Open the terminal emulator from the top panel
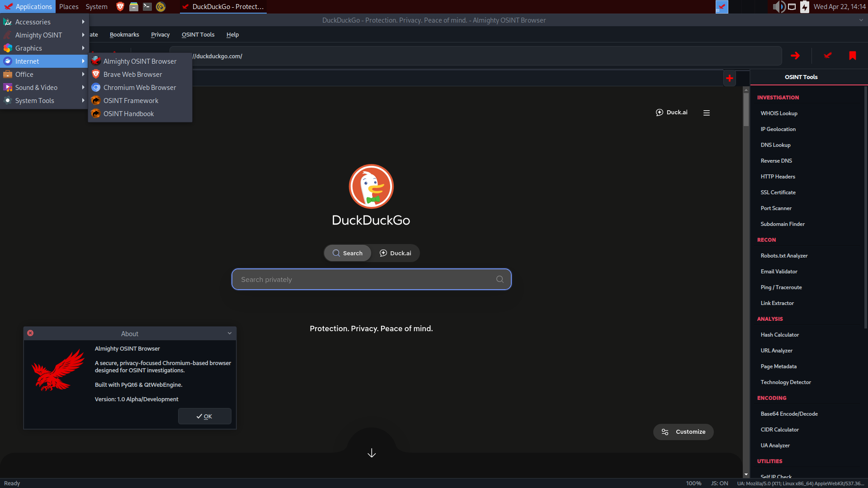The width and height of the screenshot is (868, 488). pos(147,6)
